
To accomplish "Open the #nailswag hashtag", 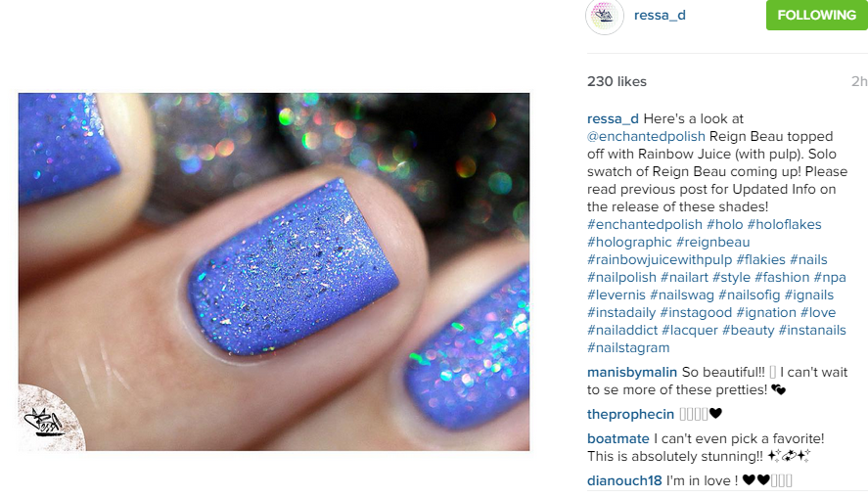I will (682, 294).
